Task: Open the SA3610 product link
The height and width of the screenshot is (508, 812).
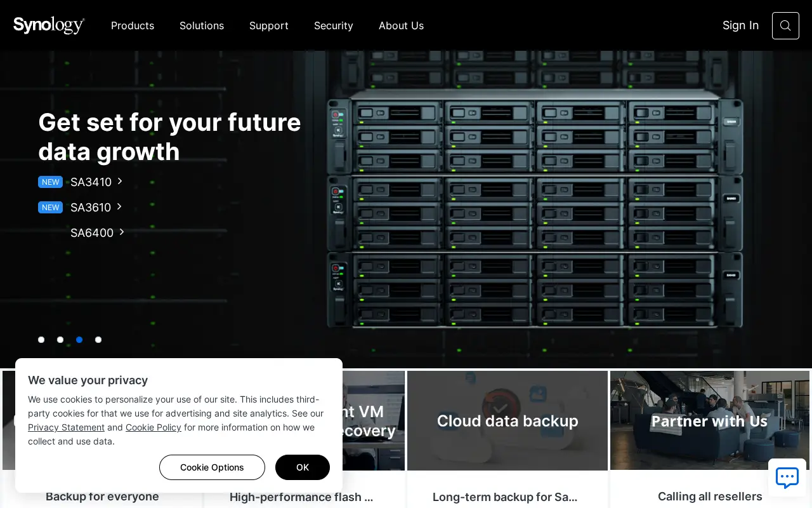Action: click(91, 208)
